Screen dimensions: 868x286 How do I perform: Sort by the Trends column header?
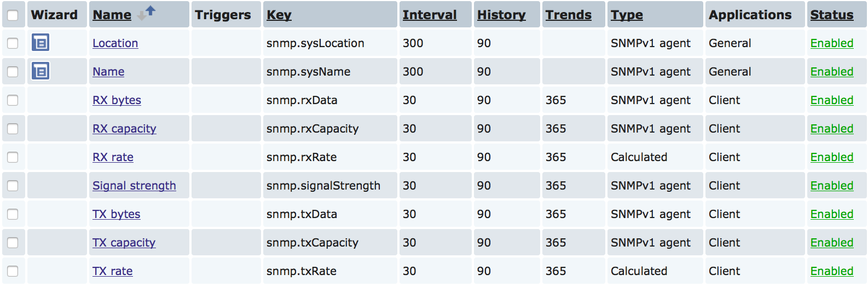coord(569,15)
